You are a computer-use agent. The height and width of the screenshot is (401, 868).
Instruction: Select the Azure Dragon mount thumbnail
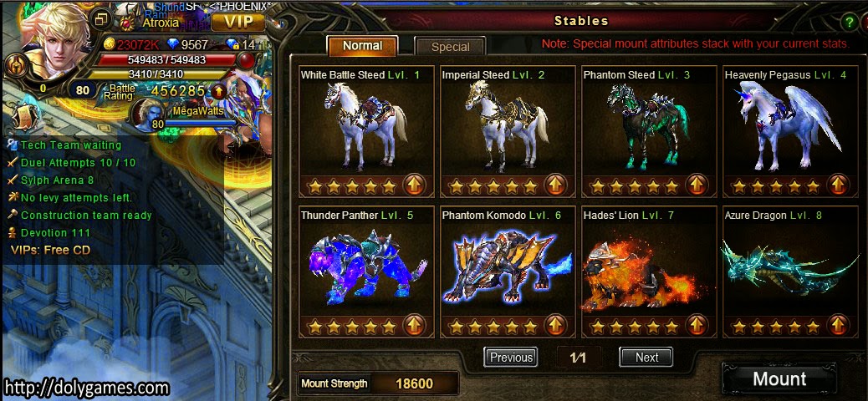click(792, 266)
